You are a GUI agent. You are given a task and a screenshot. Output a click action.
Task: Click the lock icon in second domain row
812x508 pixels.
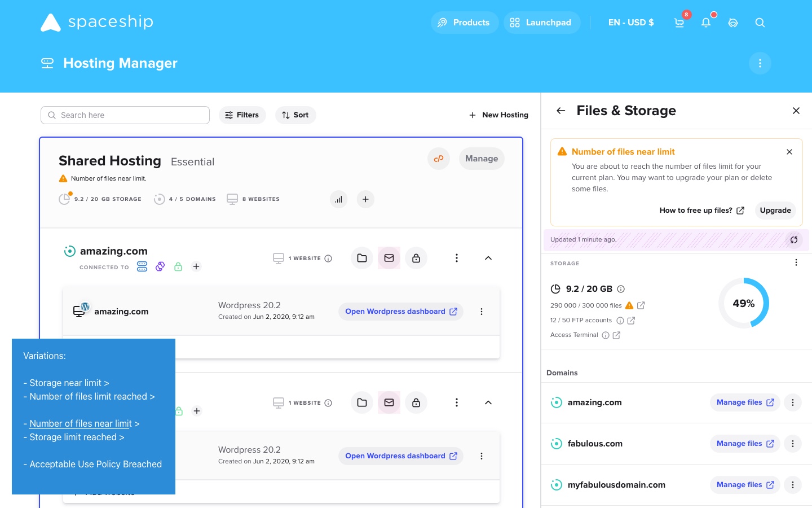point(416,402)
